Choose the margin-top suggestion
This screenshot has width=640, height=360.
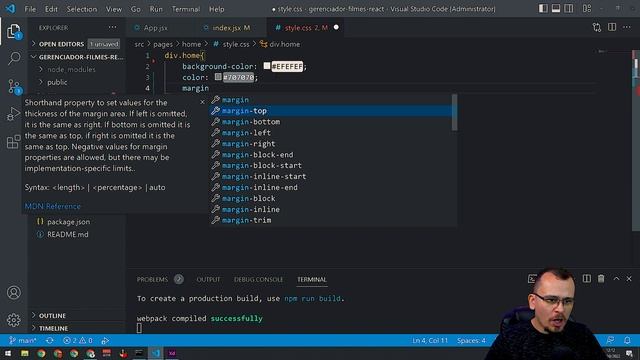331,111
